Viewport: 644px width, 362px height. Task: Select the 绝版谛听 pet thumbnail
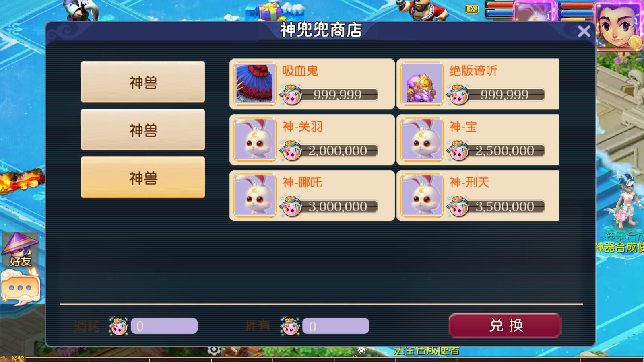(x=422, y=84)
